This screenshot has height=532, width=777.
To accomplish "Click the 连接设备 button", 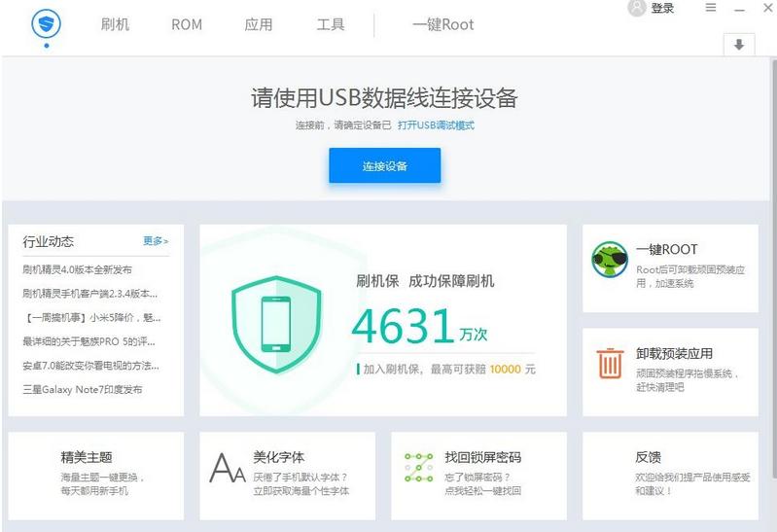I will pos(384,165).
